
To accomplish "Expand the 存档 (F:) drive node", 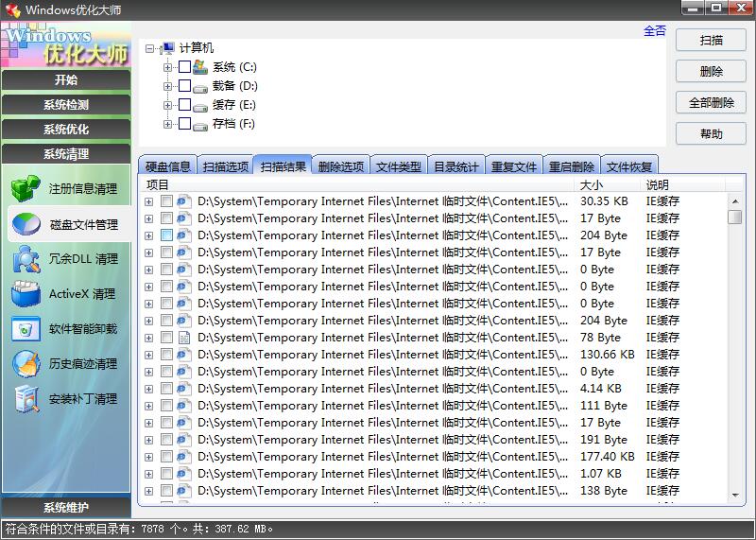I will coord(167,124).
